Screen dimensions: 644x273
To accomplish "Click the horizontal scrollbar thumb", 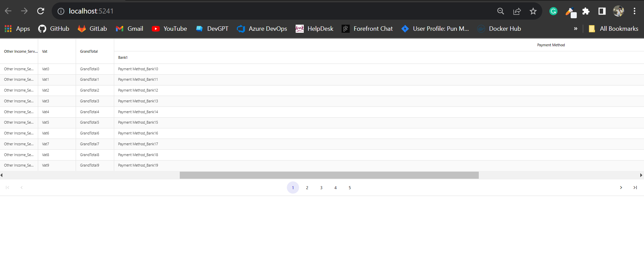I will (329, 175).
